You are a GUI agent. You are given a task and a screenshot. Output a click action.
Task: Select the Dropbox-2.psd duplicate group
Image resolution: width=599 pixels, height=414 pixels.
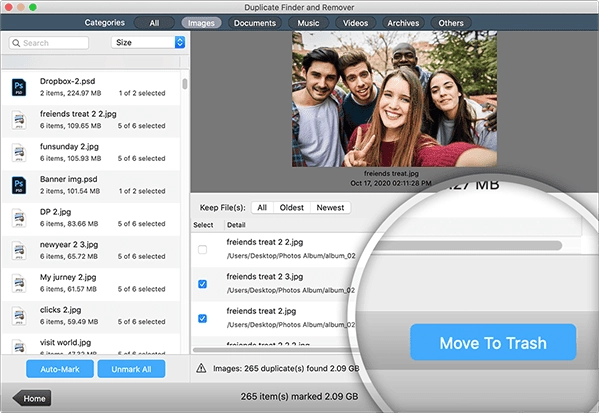click(91, 87)
